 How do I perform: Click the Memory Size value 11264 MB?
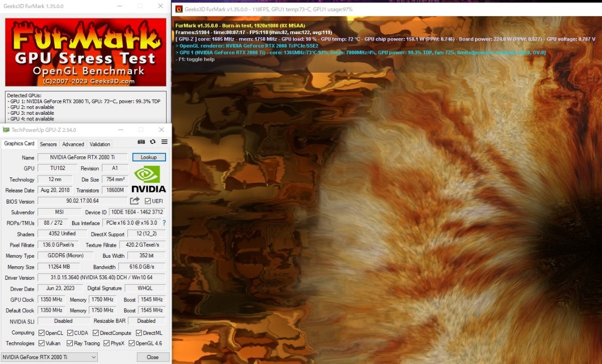(59, 267)
